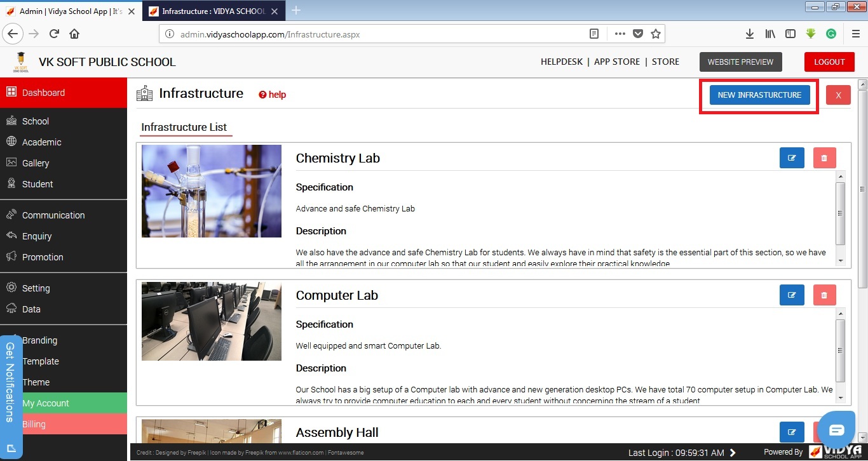This screenshot has width=868, height=461.
Task: Click the Chemistry Lab thumbnail image
Action: (212, 191)
